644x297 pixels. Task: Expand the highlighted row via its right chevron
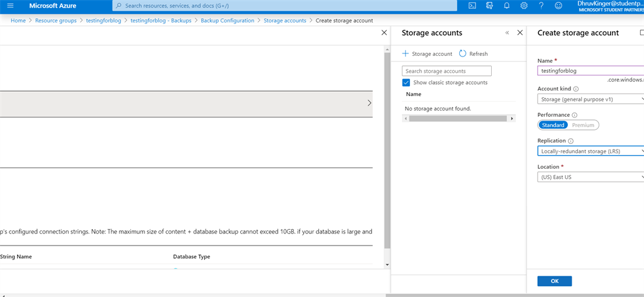click(369, 103)
